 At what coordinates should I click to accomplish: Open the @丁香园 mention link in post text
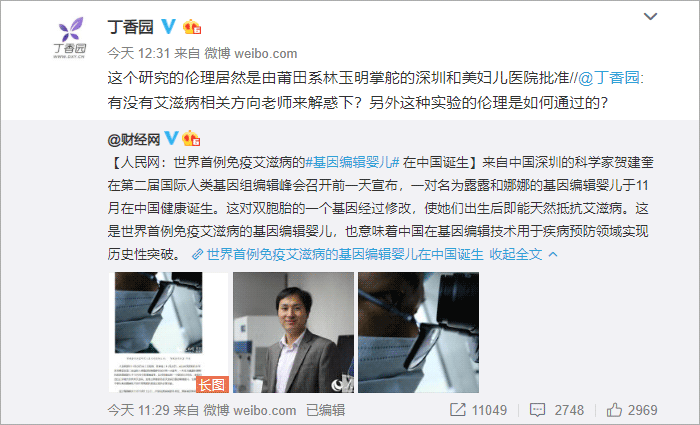pyautogui.click(x=609, y=78)
